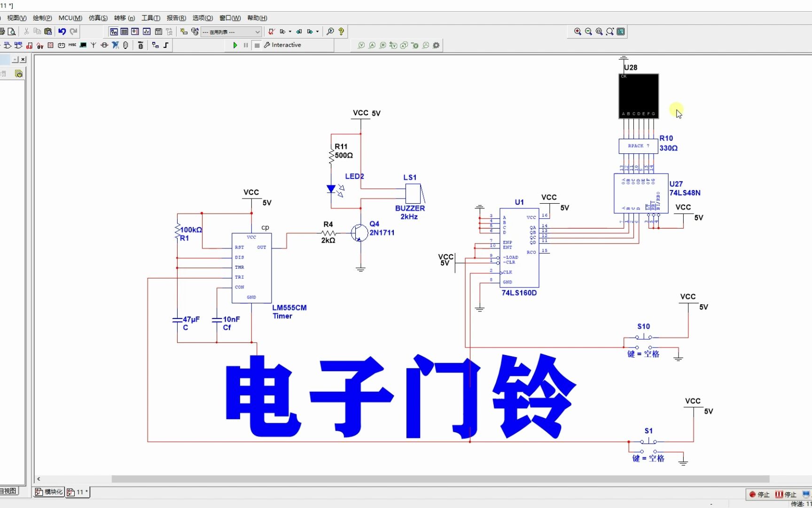Open the 工具(T) menu
This screenshot has width=812, height=508.
151,18
